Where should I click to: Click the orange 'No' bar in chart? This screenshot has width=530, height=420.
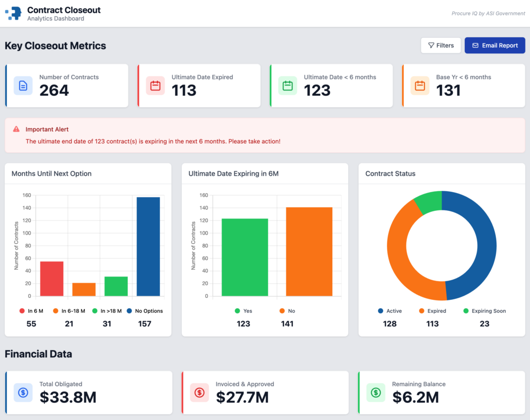pyautogui.click(x=309, y=252)
